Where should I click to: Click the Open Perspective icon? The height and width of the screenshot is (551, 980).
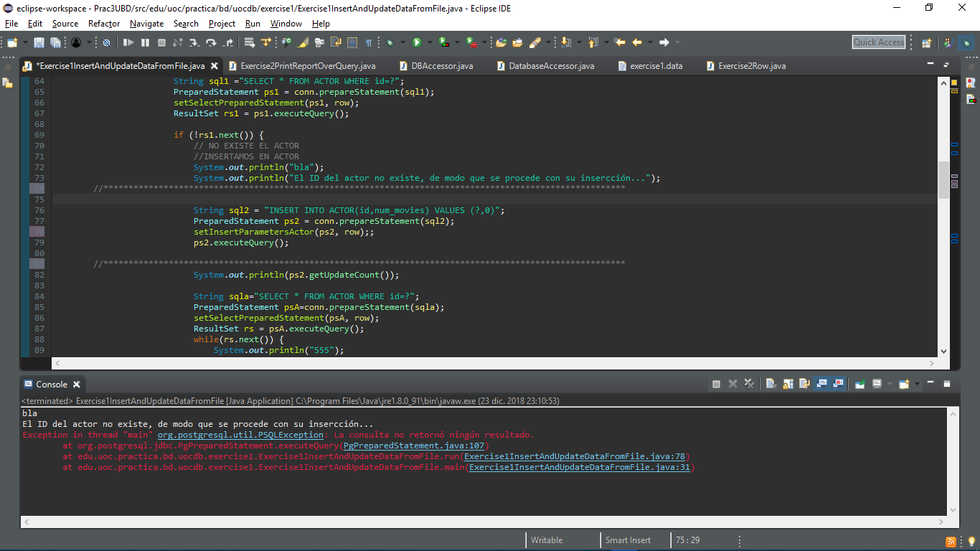926,43
